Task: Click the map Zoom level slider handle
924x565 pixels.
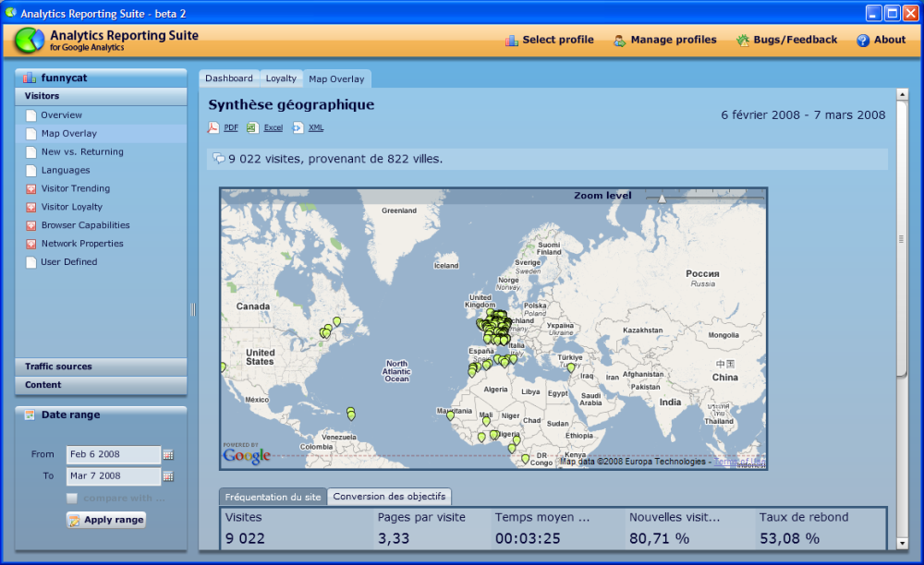Action: (x=661, y=198)
